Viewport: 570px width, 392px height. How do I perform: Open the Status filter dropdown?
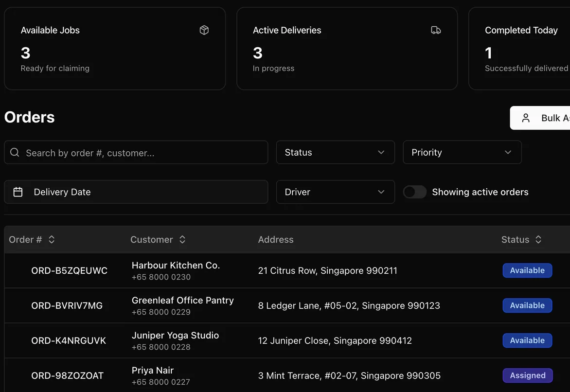click(x=335, y=152)
